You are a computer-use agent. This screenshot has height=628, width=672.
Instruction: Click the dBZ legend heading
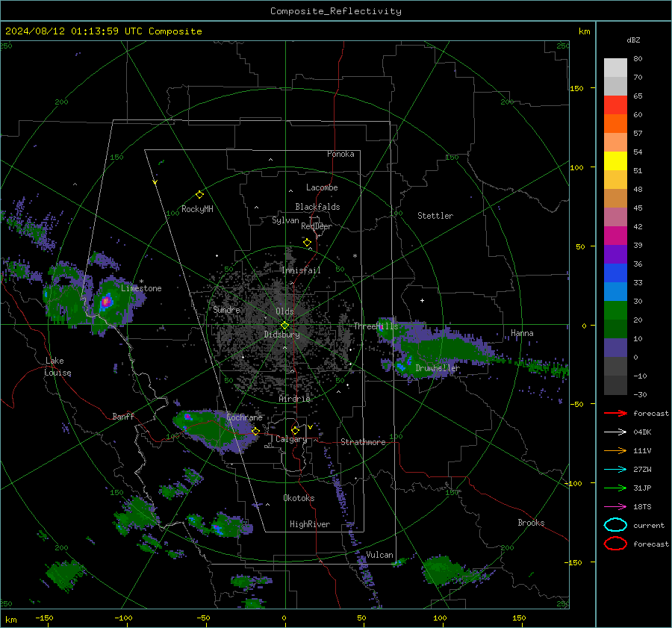[633, 40]
